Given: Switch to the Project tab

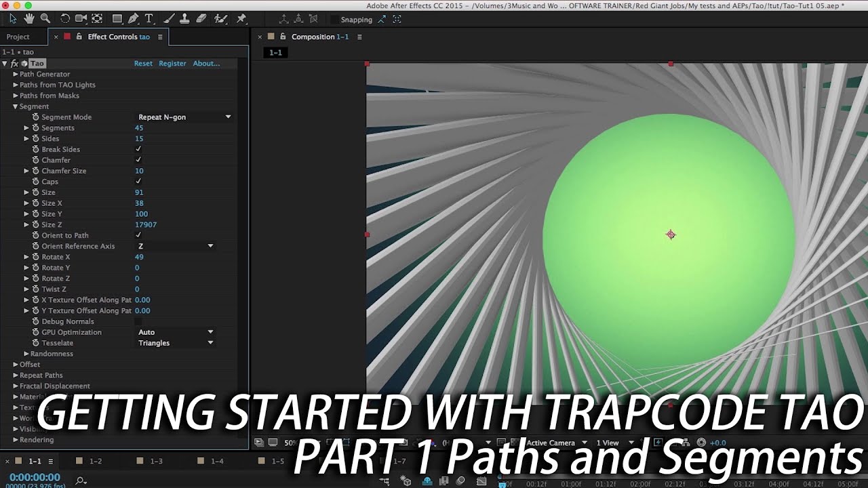Looking at the screenshot, I should coord(18,37).
